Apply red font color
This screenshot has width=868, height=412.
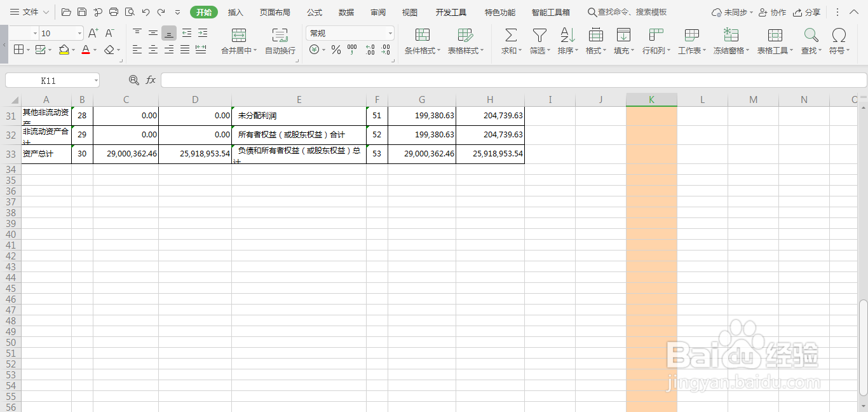(x=86, y=50)
